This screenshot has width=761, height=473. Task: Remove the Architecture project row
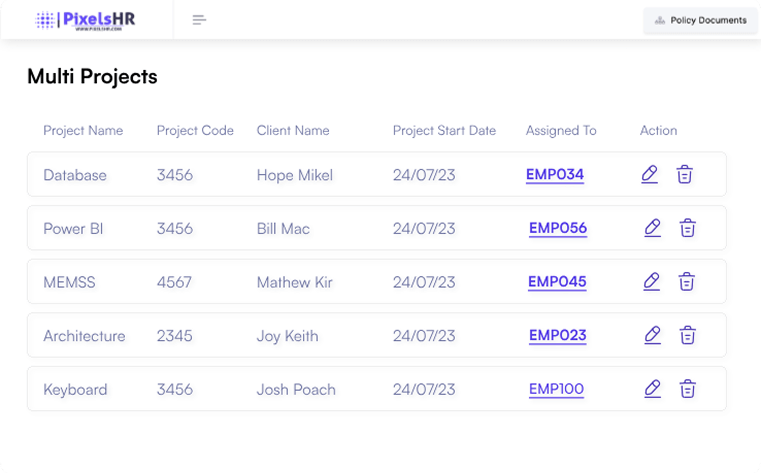[688, 335]
